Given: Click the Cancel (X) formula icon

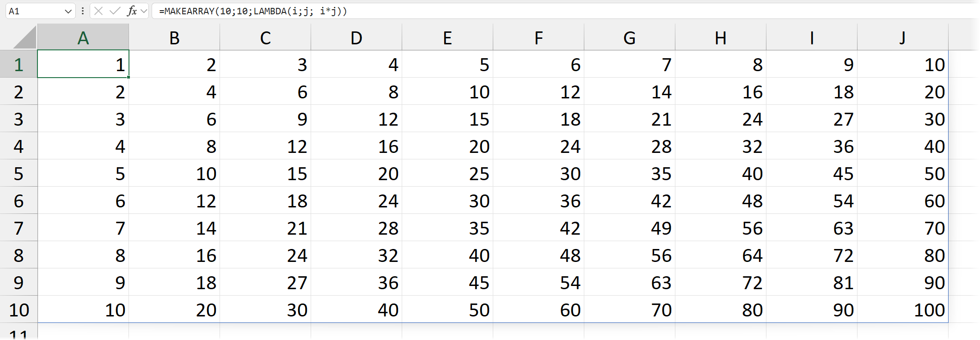Looking at the screenshot, I should (98, 11).
